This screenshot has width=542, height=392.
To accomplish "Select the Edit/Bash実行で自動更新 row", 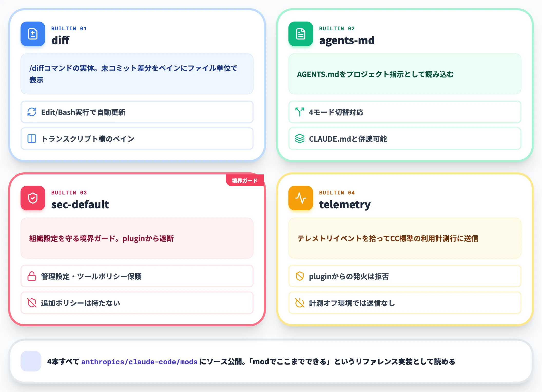I will coord(137,112).
